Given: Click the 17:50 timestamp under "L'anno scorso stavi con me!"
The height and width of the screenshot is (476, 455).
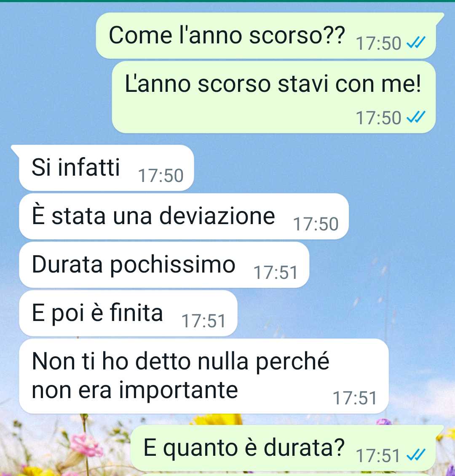Looking at the screenshot, I should (x=378, y=118).
